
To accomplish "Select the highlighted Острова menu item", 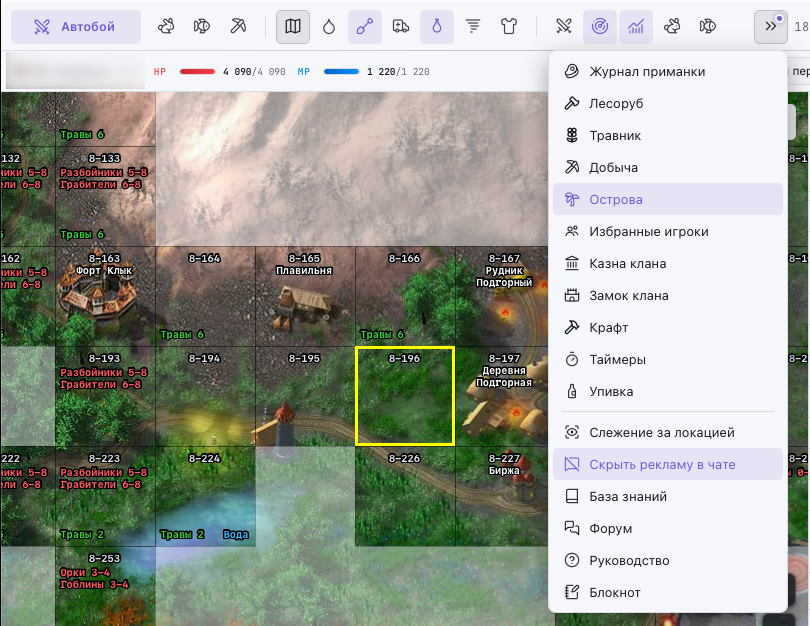I will click(x=668, y=199).
